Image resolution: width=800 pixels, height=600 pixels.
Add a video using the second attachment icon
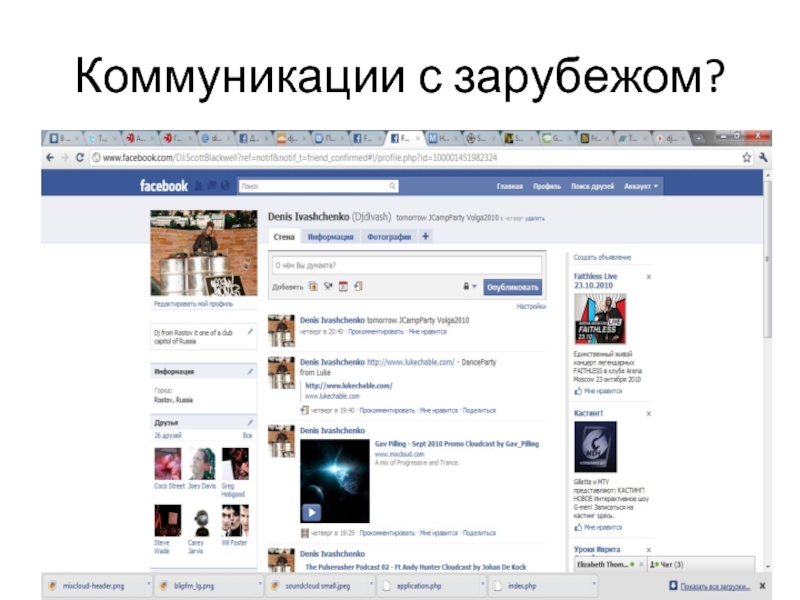[x=328, y=287]
